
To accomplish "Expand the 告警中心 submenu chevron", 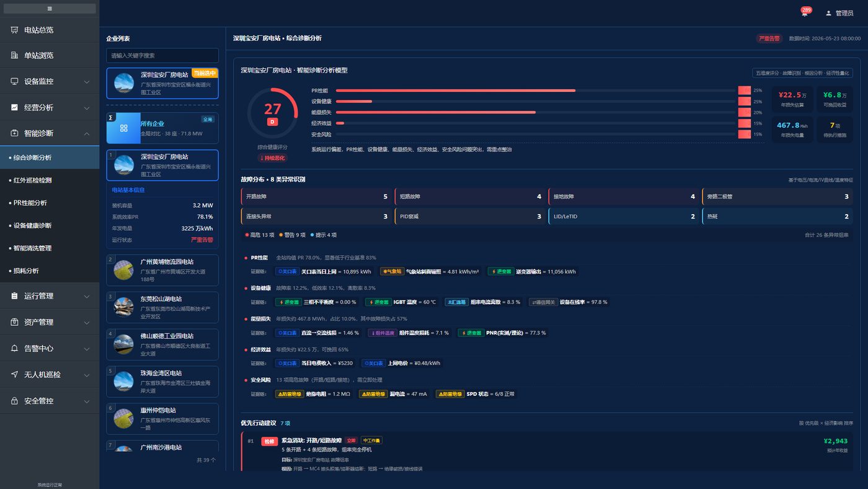I will tap(87, 348).
